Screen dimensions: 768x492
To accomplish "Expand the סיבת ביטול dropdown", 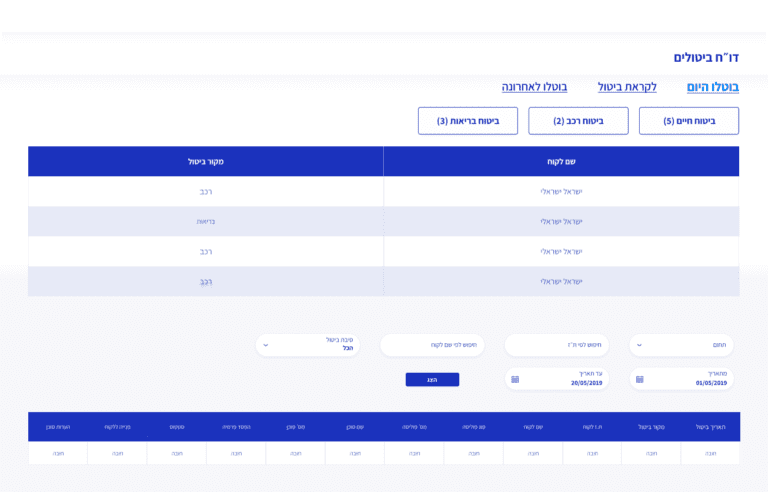I will (x=307, y=345).
